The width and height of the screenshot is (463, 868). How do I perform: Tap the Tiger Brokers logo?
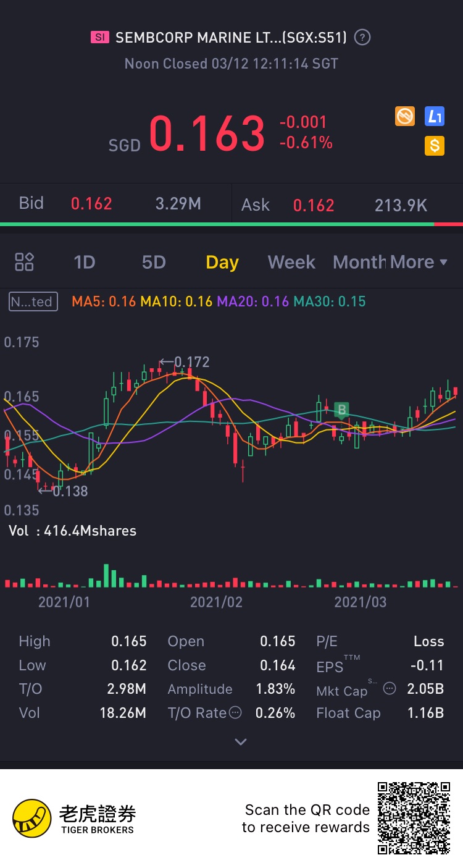tap(74, 819)
